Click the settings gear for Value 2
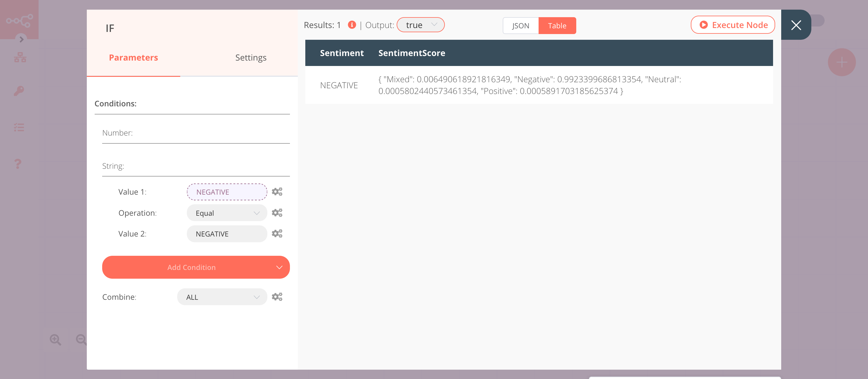868x379 pixels. pyautogui.click(x=277, y=233)
